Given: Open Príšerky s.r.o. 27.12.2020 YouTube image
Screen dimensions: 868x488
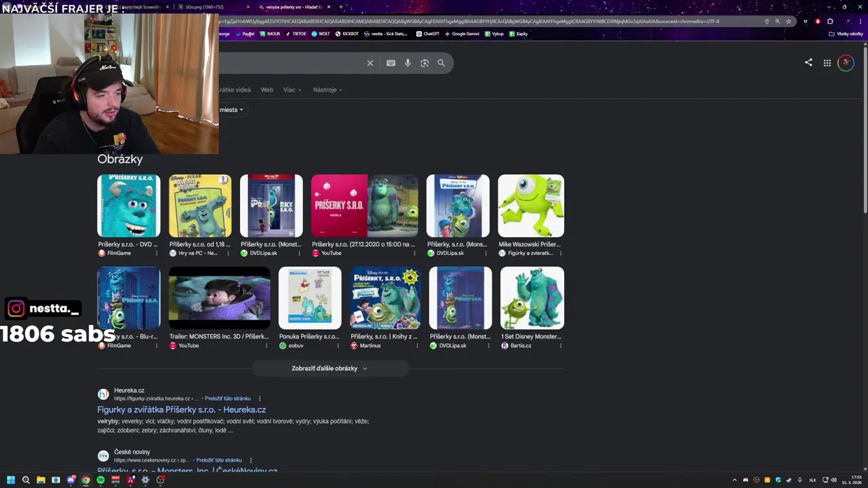Looking at the screenshot, I should click(365, 206).
